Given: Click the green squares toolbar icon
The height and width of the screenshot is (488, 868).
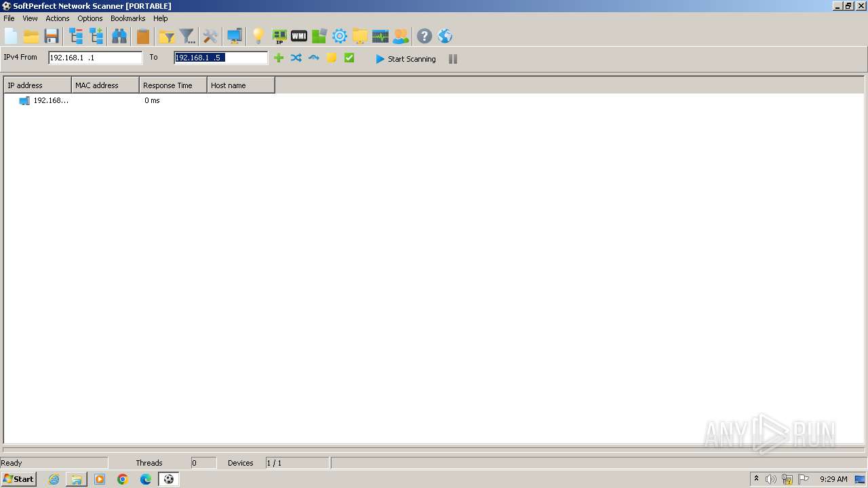Looking at the screenshot, I should 319,36.
